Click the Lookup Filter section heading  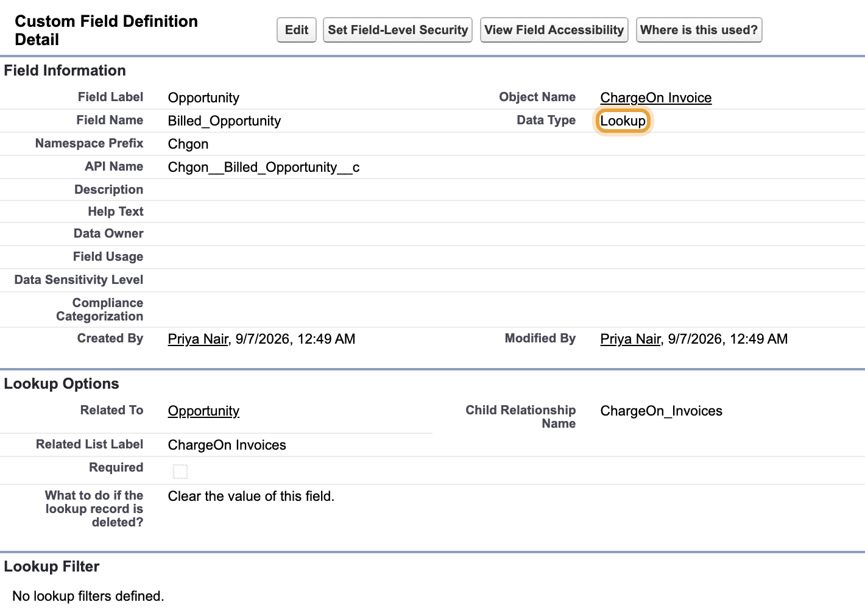click(x=52, y=567)
